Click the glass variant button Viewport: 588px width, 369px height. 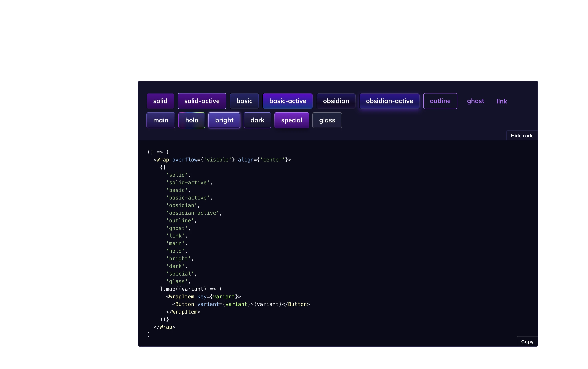point(327,120)
